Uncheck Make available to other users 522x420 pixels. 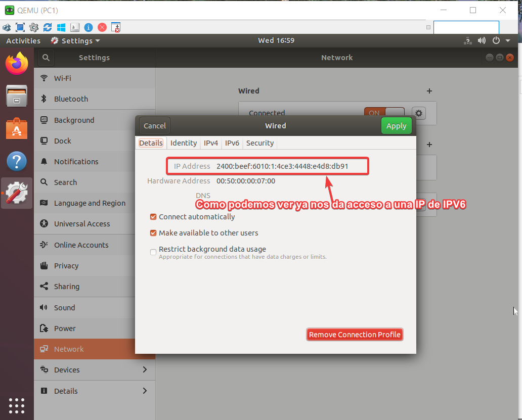coord(153,233)
